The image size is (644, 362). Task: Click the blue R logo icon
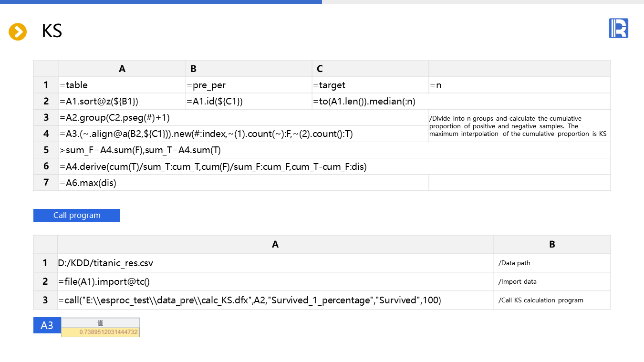(x=618, y=29)
